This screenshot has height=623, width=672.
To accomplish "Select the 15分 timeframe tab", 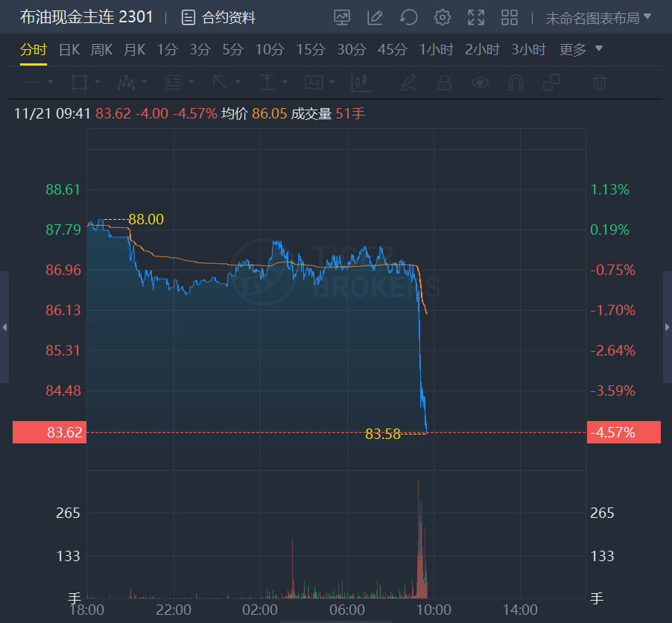I will pos(311,50).
